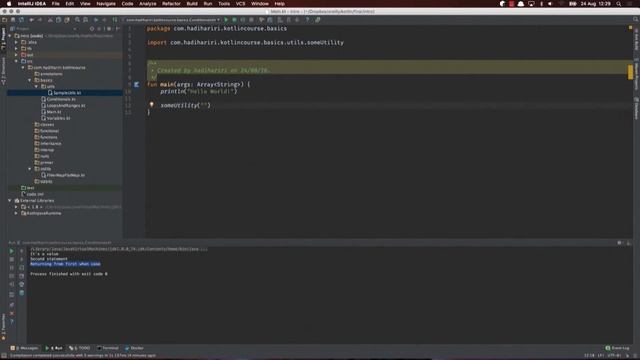Click the lightbulb intention icon near someUtility

(151, 105)
